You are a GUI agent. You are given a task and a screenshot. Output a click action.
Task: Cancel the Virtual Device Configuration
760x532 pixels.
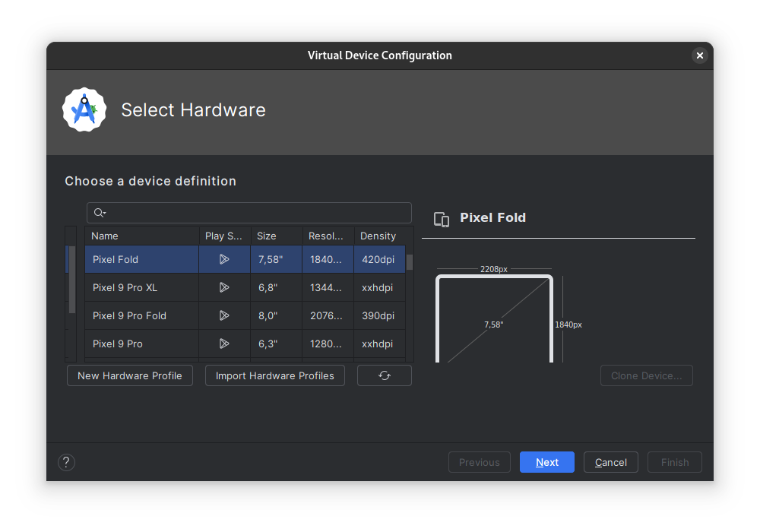pyautogui.click(x=610, y=462)
